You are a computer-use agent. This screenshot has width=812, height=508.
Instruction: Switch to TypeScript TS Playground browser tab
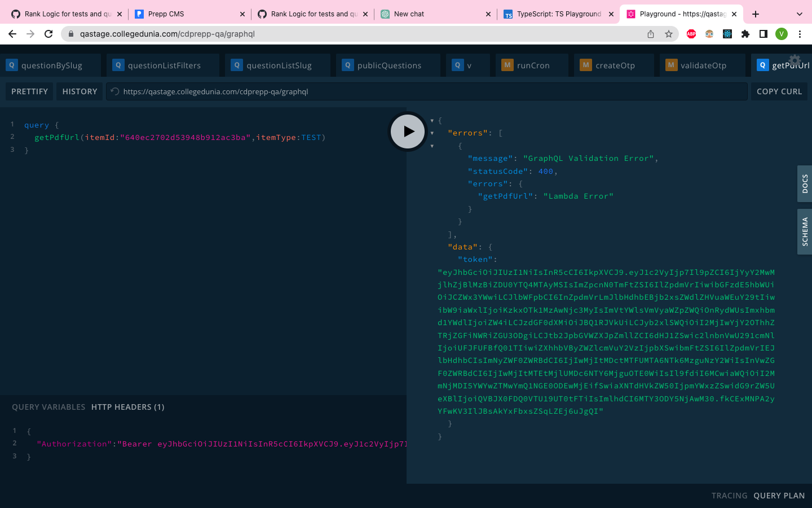(559, 14)
